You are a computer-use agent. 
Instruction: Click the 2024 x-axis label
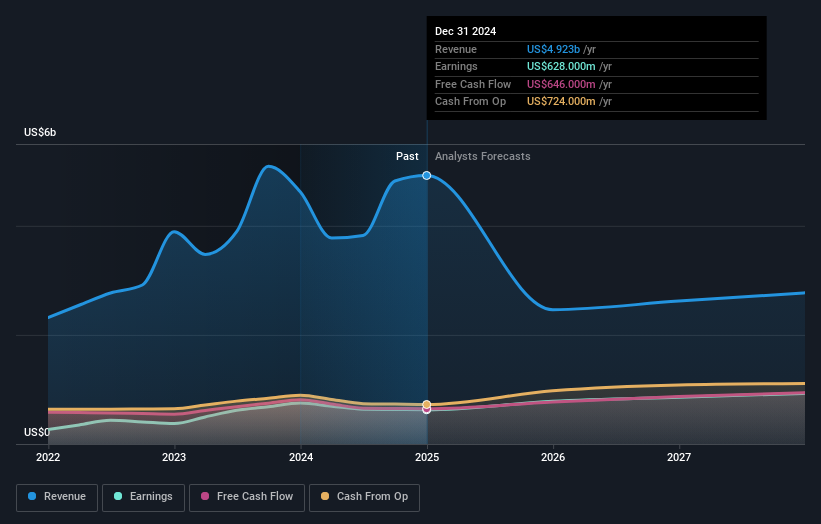301,458
